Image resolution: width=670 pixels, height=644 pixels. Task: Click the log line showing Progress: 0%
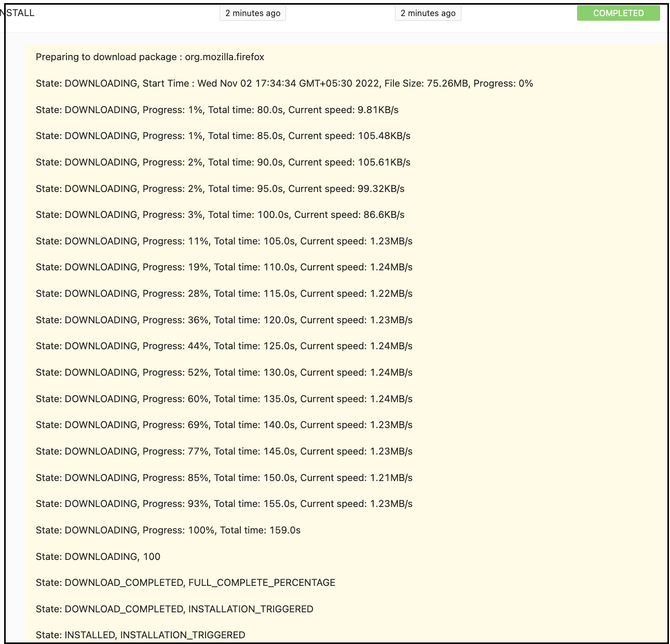pyautogui.click(x=284, y=84)
